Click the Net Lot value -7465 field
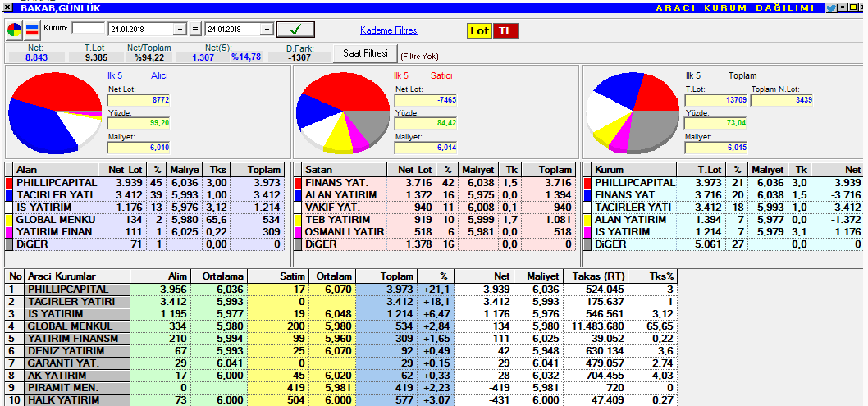868x406 pixels. coord(426,100)
